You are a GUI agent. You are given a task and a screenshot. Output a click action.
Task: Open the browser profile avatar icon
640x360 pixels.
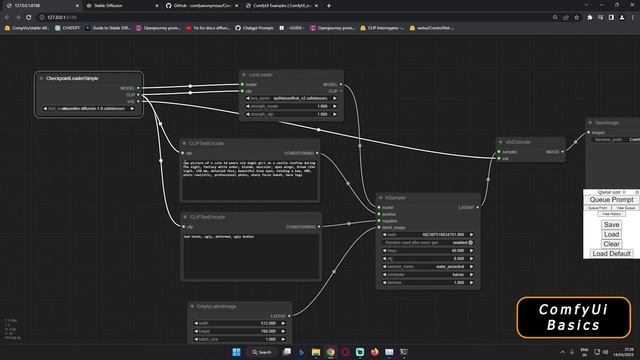click(x=622, y=18)
